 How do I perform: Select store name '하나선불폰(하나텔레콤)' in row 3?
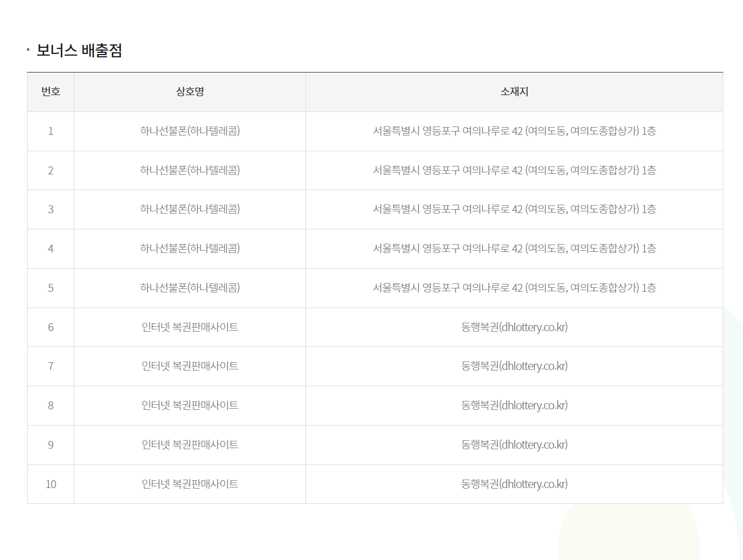[190, 209]
